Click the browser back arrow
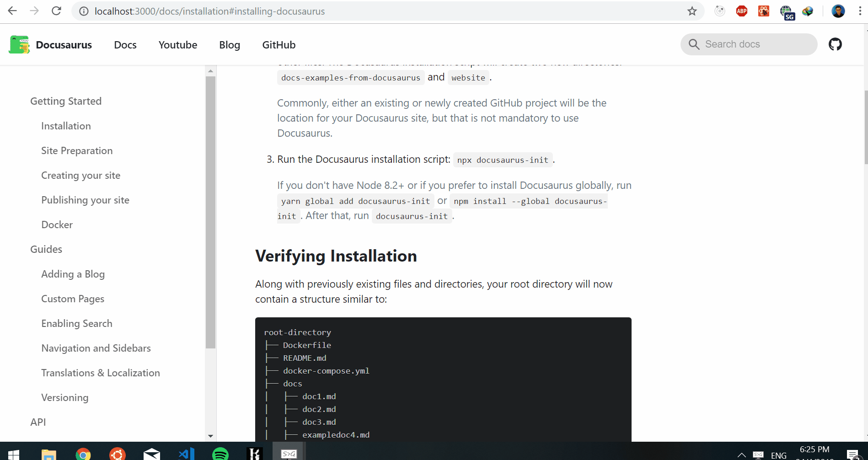This screenshot has width=868, height=460. coord(12,11)
